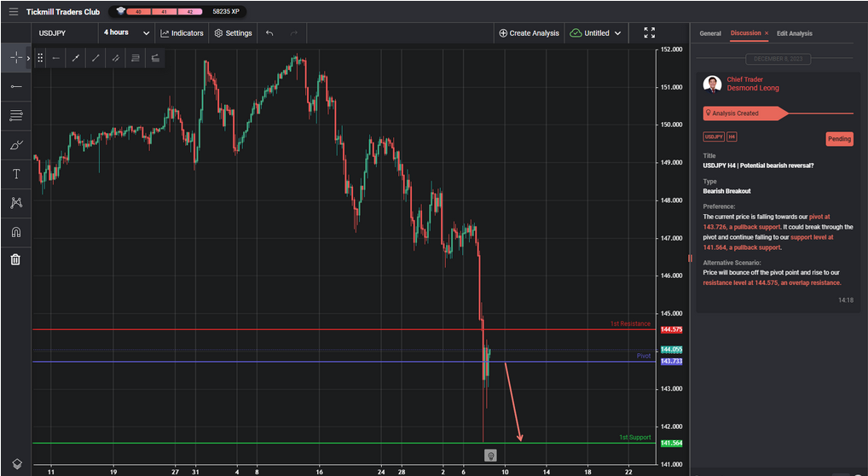Screen dimensions: 868x476
Task: Click the 58235 XP counter
Action: [x=226, y=11]
